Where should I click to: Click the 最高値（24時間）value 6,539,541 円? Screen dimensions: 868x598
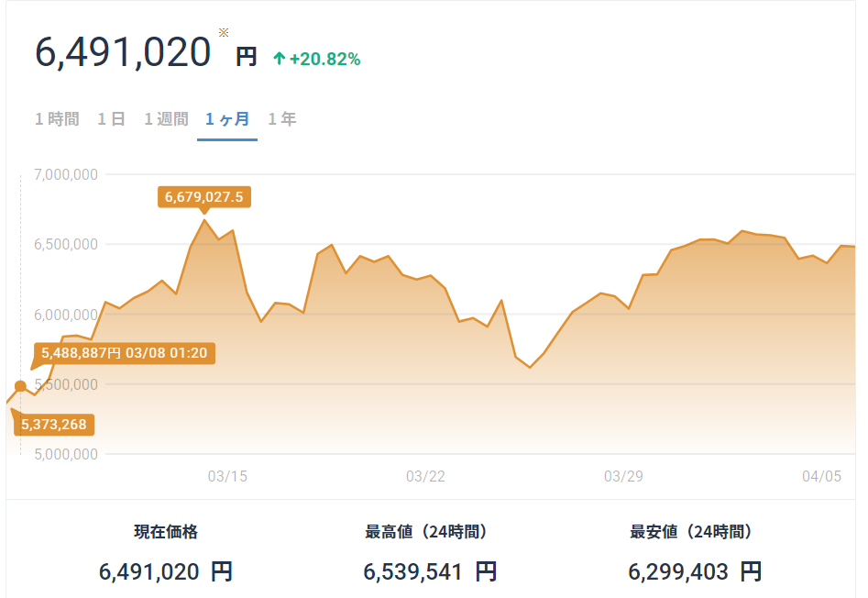[430, 572]
